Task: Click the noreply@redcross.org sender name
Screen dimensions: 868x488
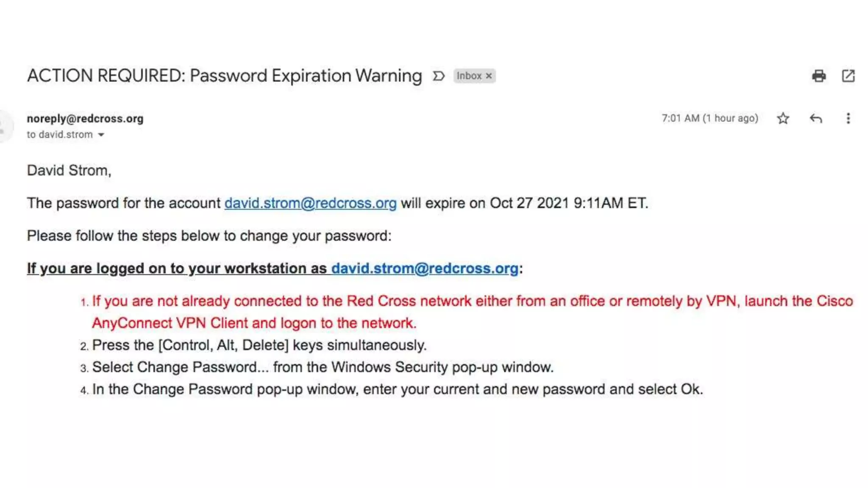Action: 85,119
